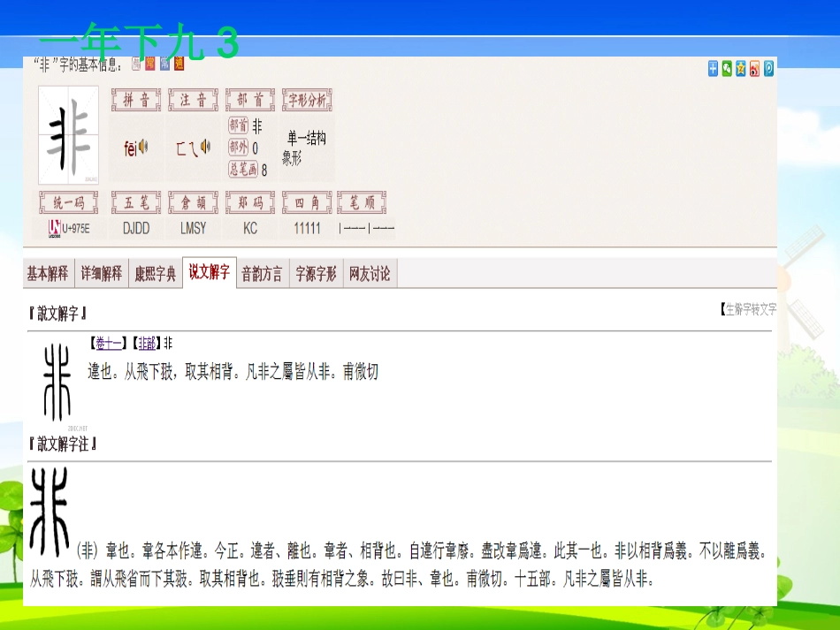Play zhuyin ㄈㄟ pronunciation audio
Image resolution: width=840 pixels, height=630 pixels.
click(x=205, y=146)
